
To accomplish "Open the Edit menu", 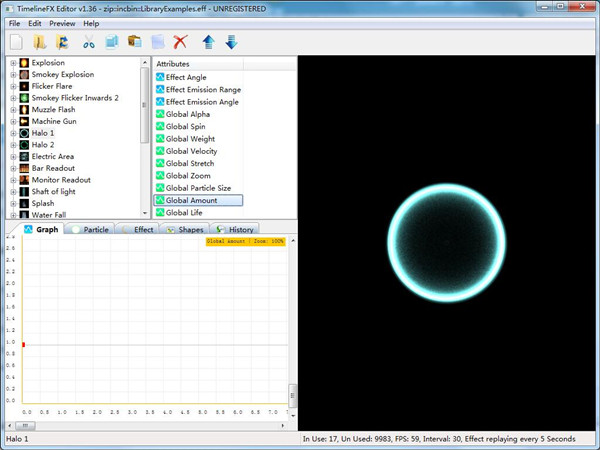I will 35,23.
